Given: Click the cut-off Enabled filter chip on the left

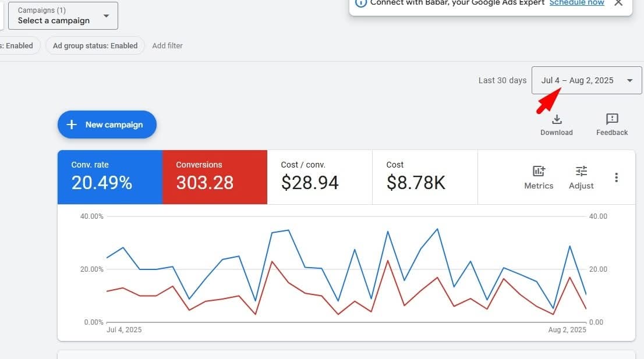Looking at the screenshot, I should 19,45.
